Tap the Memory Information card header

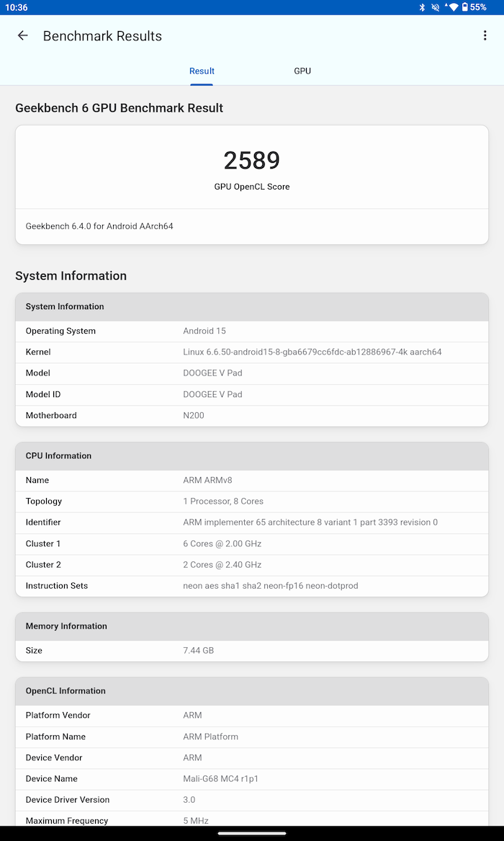tap(252, 626)
